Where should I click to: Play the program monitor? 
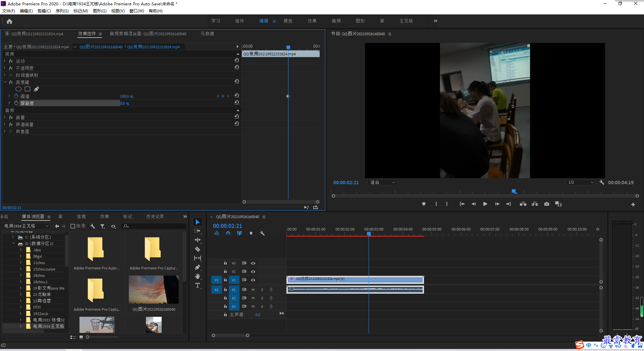(485, 204)
